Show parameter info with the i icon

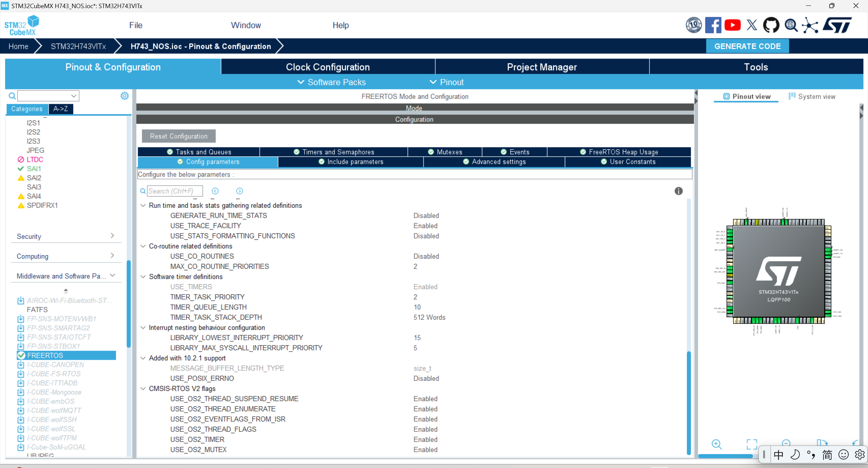pos(678,191)
